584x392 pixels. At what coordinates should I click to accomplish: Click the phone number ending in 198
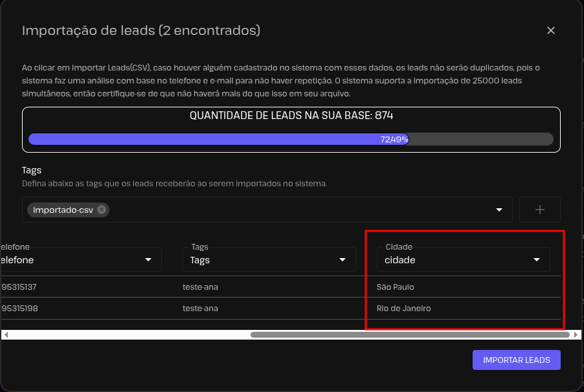coord(19,309)
